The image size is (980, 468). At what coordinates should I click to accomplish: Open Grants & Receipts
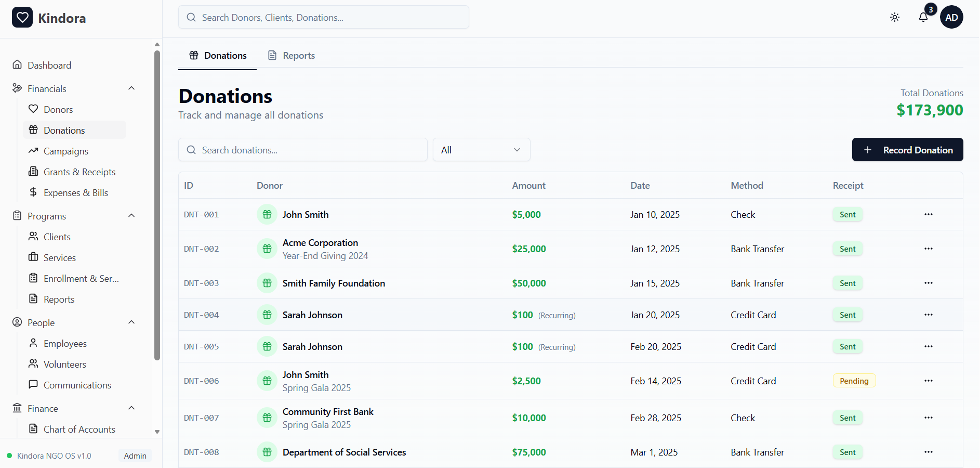79,172
